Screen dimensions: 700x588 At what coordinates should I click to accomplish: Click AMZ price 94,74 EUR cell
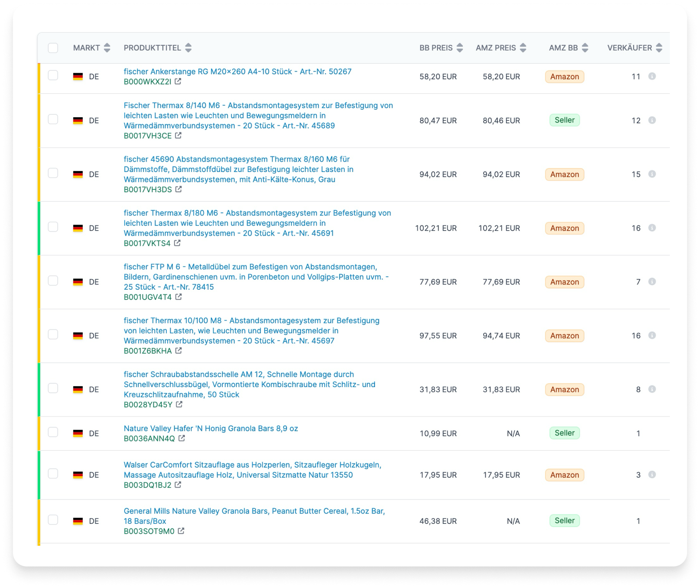501,336
